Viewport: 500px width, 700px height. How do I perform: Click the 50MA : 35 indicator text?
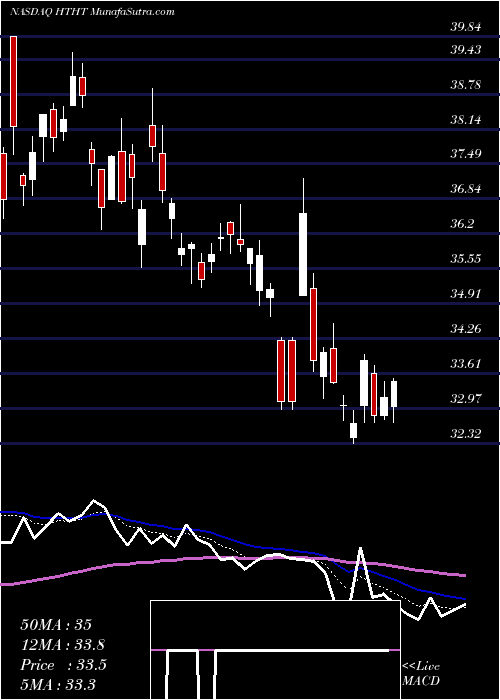56,625
